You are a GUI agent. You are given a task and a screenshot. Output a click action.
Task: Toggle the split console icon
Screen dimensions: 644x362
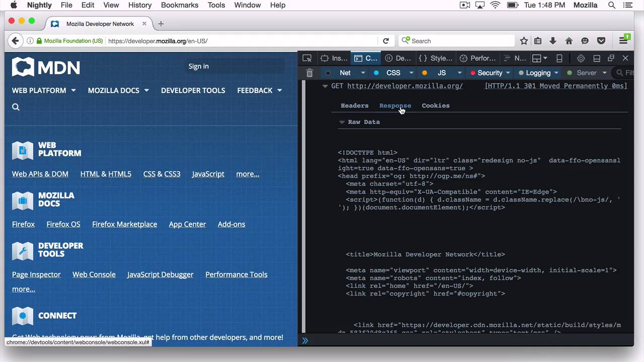pos(597,58)
